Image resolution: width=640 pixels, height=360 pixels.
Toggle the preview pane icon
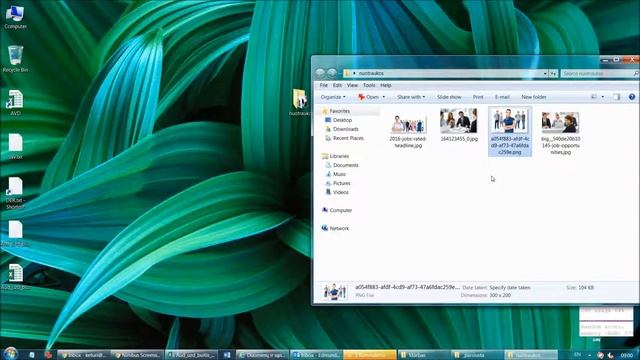(616, 97)
